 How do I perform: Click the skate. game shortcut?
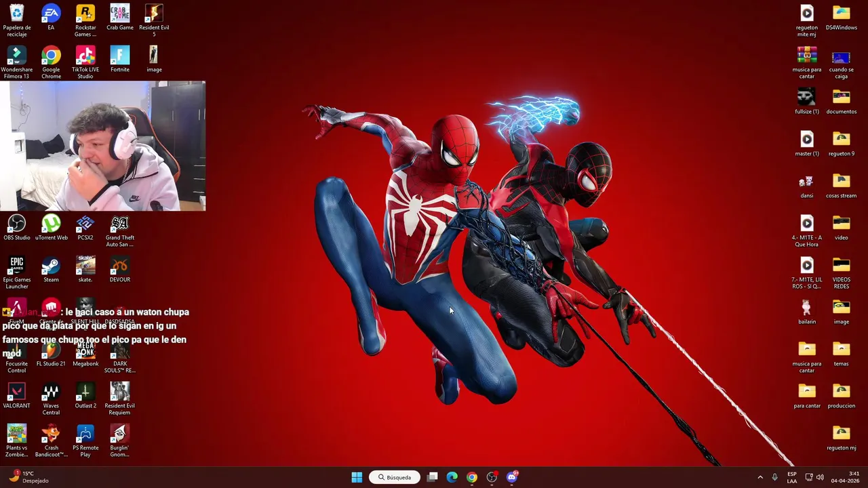tap(85, 270)
